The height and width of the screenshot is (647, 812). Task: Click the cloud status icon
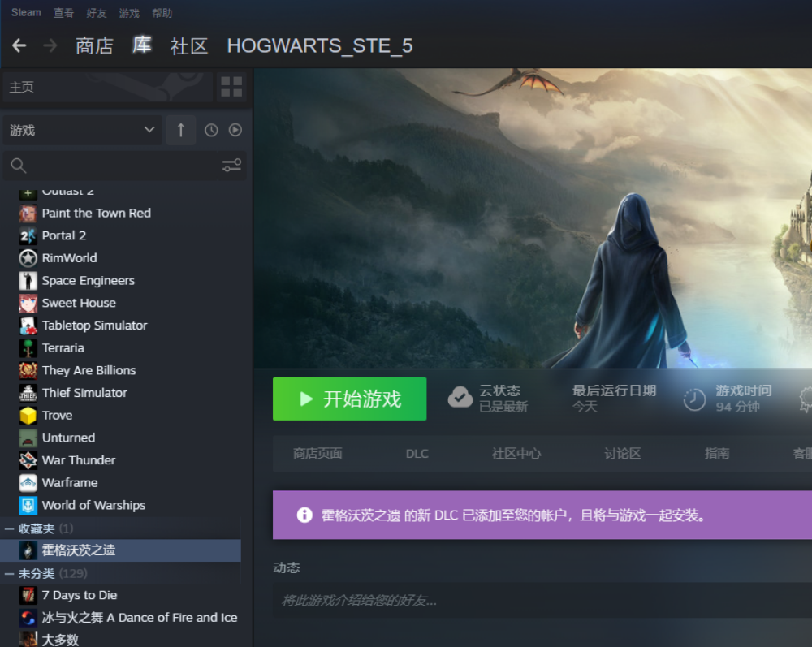[x=460, y=398]
